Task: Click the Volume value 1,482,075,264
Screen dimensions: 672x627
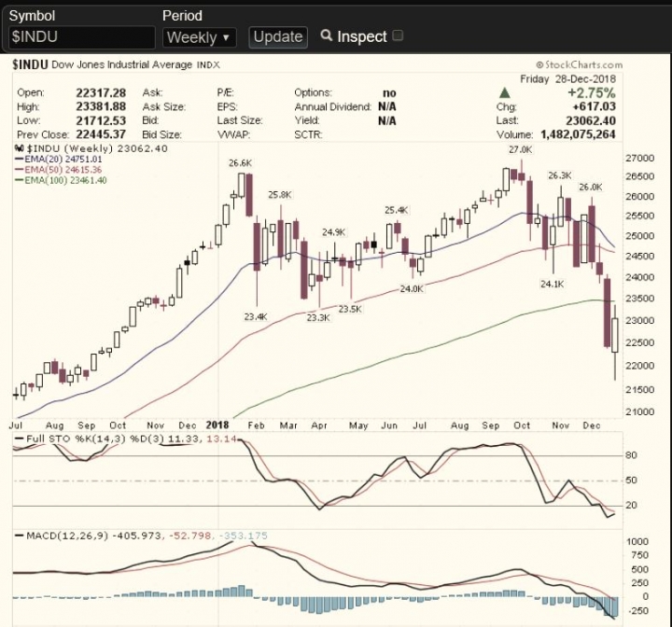Action: tap(578, 134)
